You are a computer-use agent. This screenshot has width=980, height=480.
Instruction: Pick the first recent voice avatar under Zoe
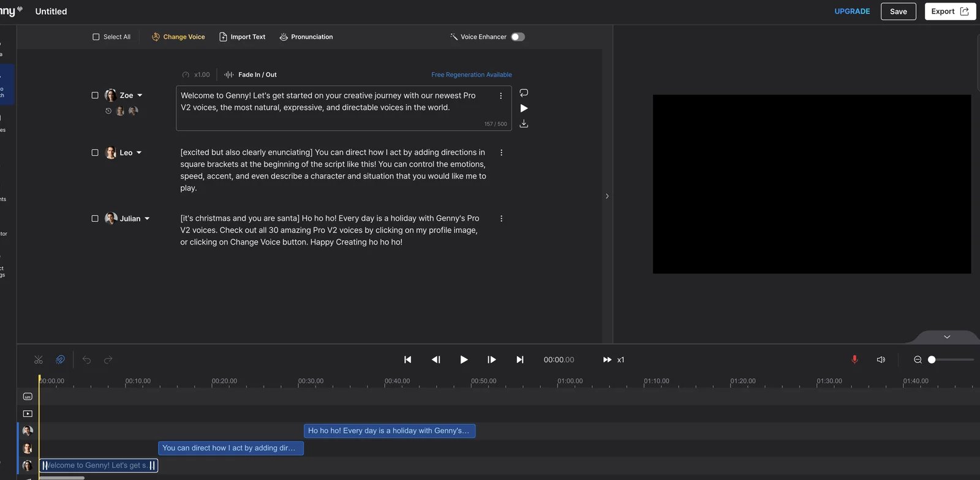(x=120, y=111)
